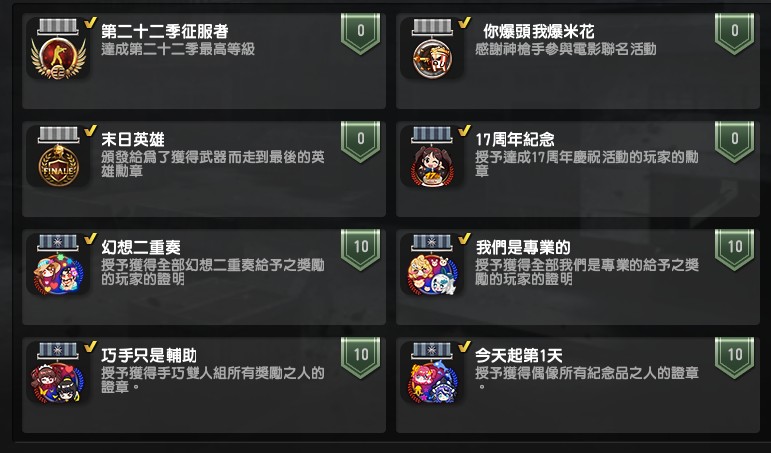
Task: Click the green 0 badge on 第二十二季征服者
Action: [x=360, y=33]
